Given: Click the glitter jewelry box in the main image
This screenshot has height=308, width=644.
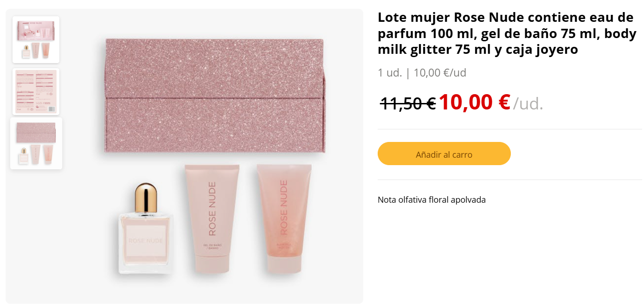Looking at the screenshot, I should click(215, 96).
